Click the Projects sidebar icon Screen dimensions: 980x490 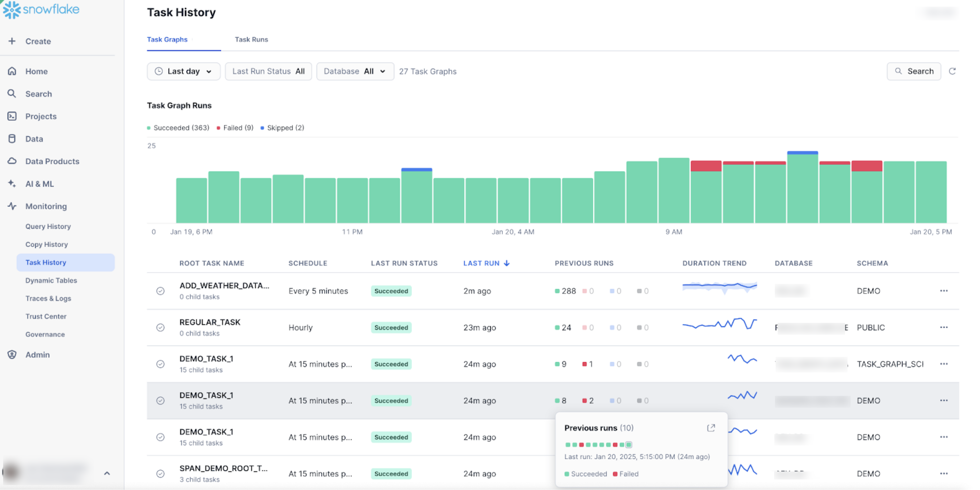tap(12, 116)
